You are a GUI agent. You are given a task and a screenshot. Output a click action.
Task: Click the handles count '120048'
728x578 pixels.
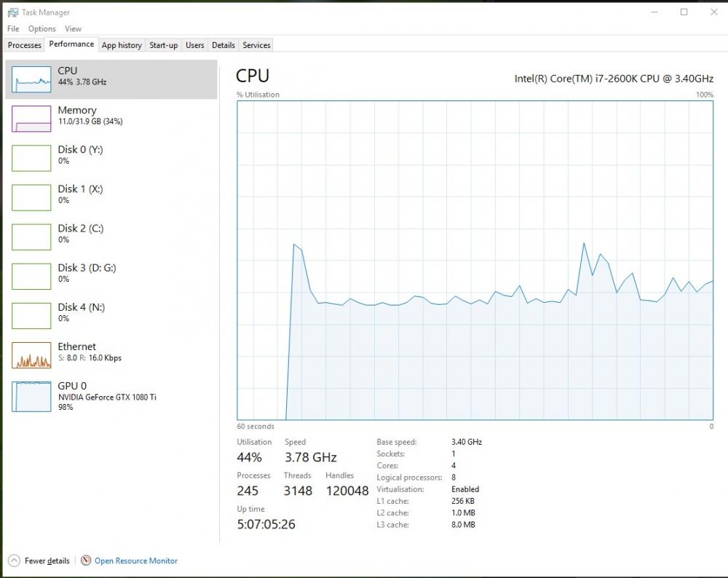(347, 491)
